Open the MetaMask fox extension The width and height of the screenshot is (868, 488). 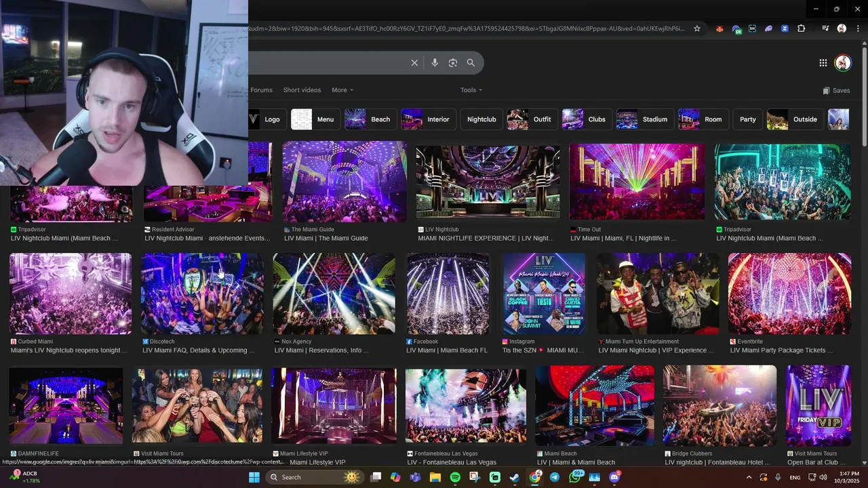[719, 28]
